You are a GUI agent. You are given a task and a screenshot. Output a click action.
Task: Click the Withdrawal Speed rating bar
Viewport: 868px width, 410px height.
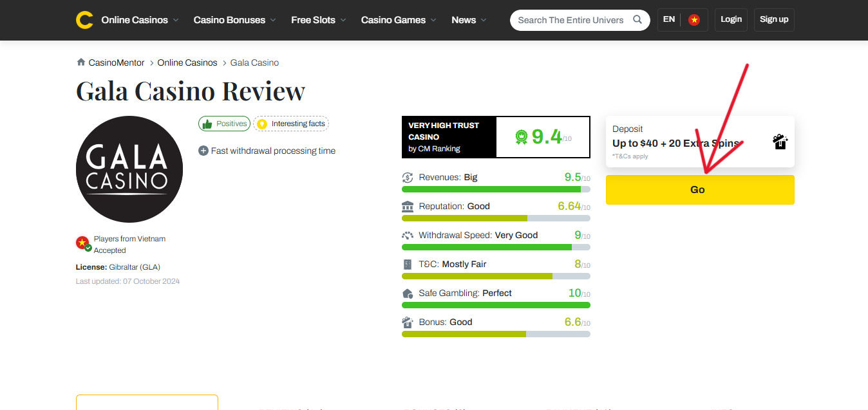coord(496,247)
